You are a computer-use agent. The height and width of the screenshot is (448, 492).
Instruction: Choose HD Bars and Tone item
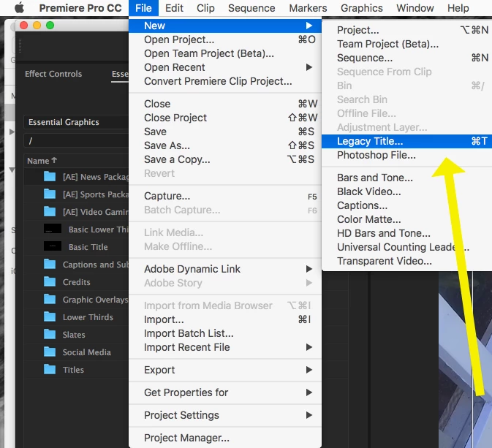pos(406,233)
